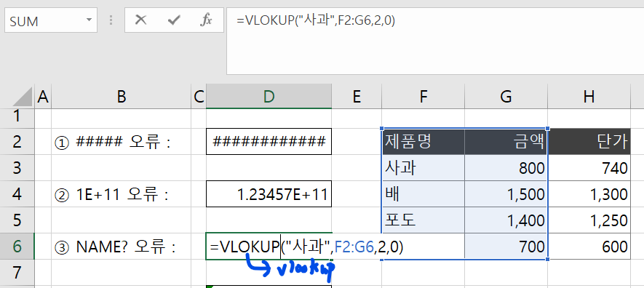The width and height of the screenshot is (644, 288).
Task: Select column E header
Action: pyautogui.click(x=357, y=97)
